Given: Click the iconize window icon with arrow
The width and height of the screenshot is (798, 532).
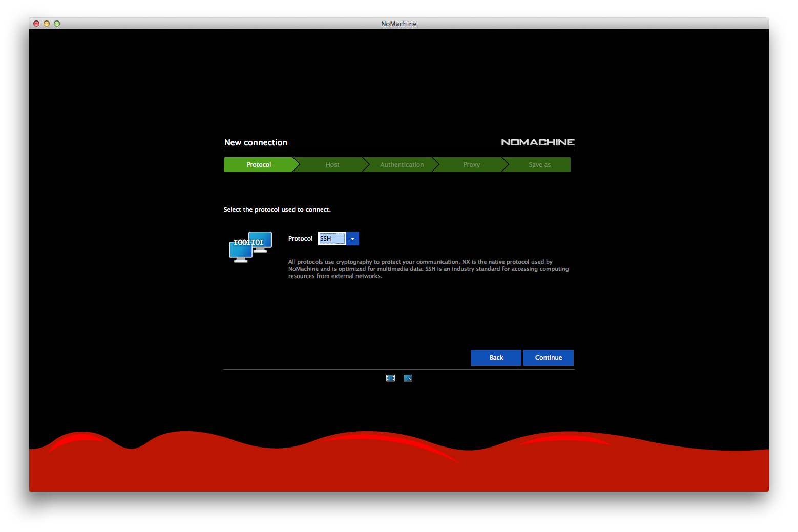Looking at the screenshot, I should 408,378.
